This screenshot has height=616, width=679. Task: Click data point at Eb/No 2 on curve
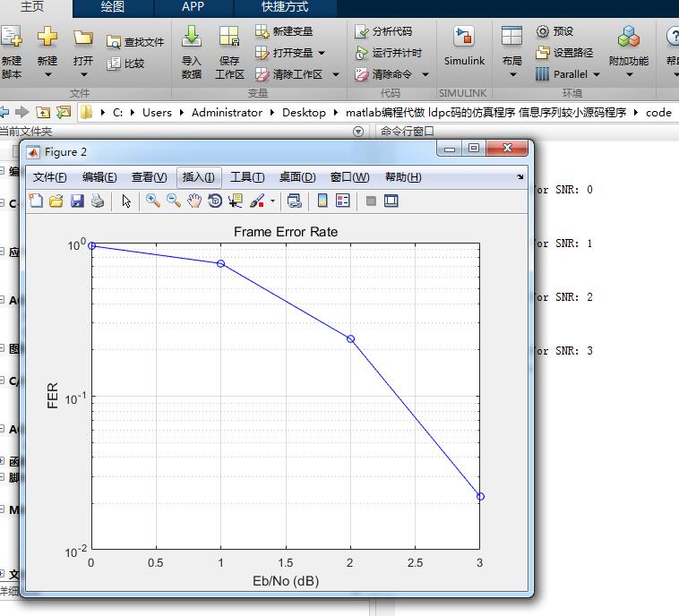(x=351, y=338)
